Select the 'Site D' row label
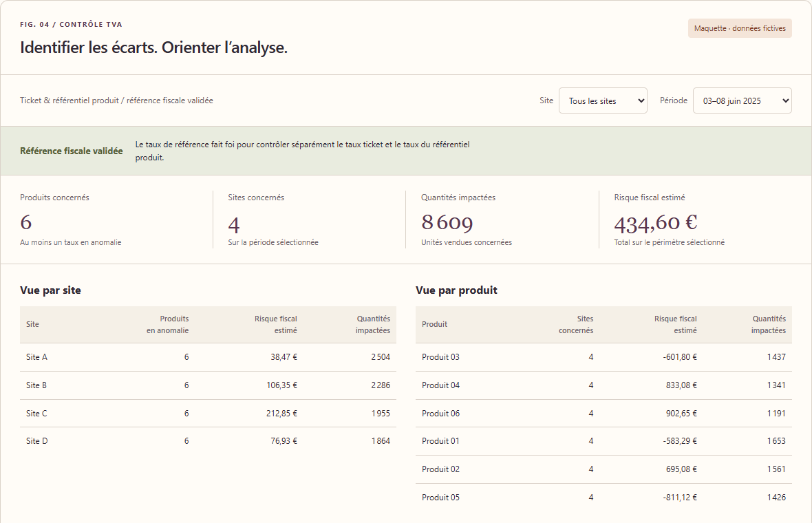This screenshot has width=812, height=523. [x=36, y=441]
